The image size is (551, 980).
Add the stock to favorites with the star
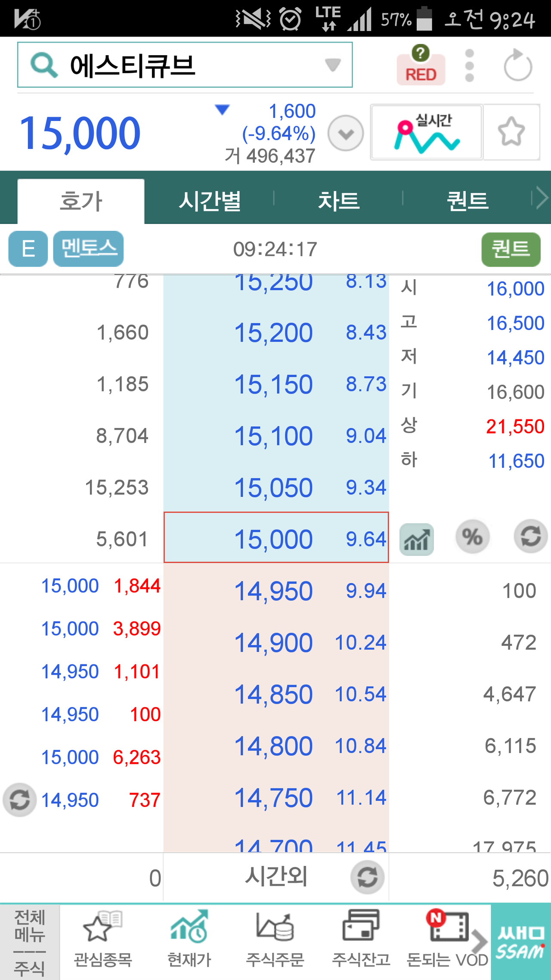point(511,132)
